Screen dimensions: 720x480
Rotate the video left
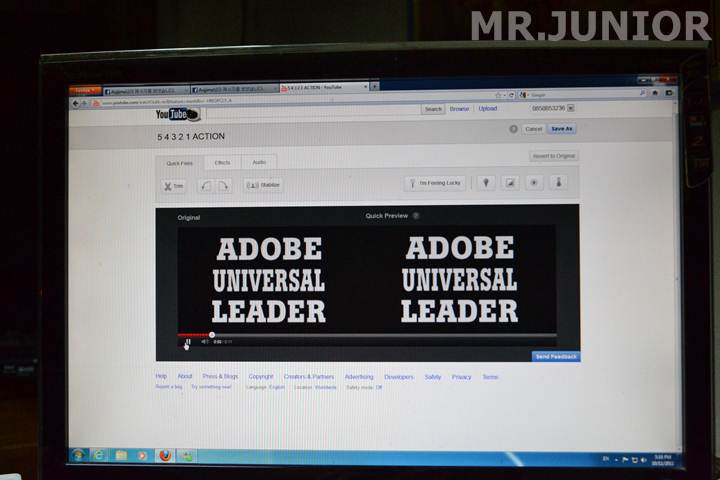pyautogui.click(x=206, y=186)
